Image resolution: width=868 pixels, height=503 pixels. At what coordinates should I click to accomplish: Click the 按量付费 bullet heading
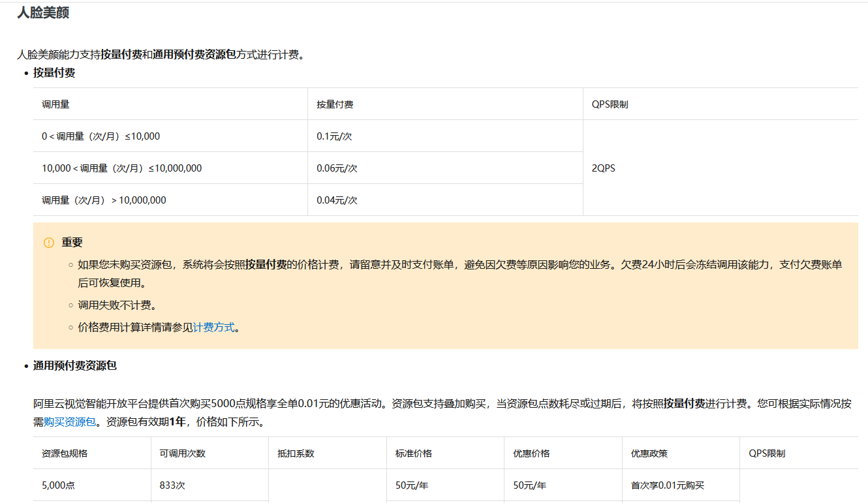pos(54,72)
